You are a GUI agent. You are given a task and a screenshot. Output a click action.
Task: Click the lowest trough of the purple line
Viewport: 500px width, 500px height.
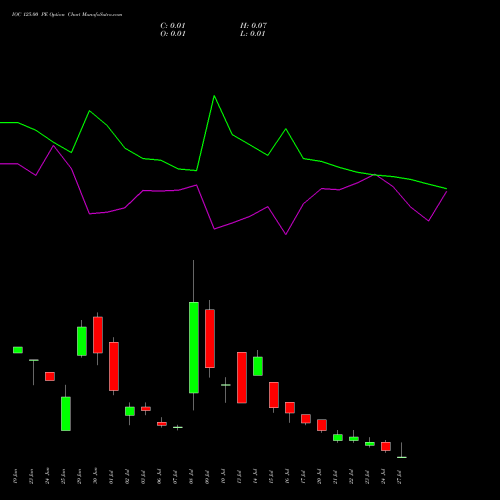coord(286,234)
